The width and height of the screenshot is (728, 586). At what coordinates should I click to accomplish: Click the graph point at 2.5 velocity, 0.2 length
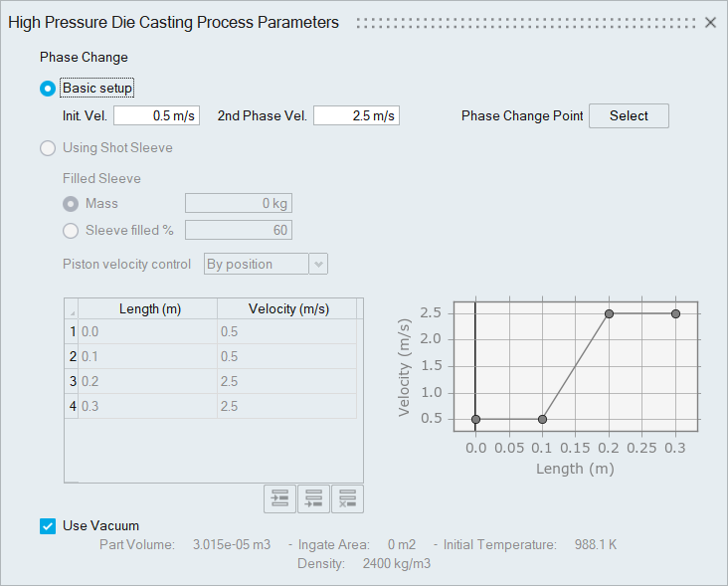coord(610,313)
